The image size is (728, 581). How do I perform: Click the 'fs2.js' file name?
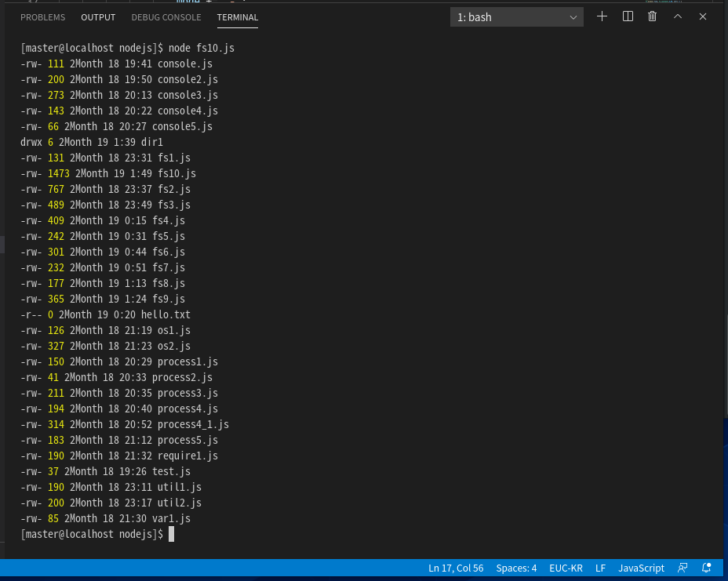174,189
